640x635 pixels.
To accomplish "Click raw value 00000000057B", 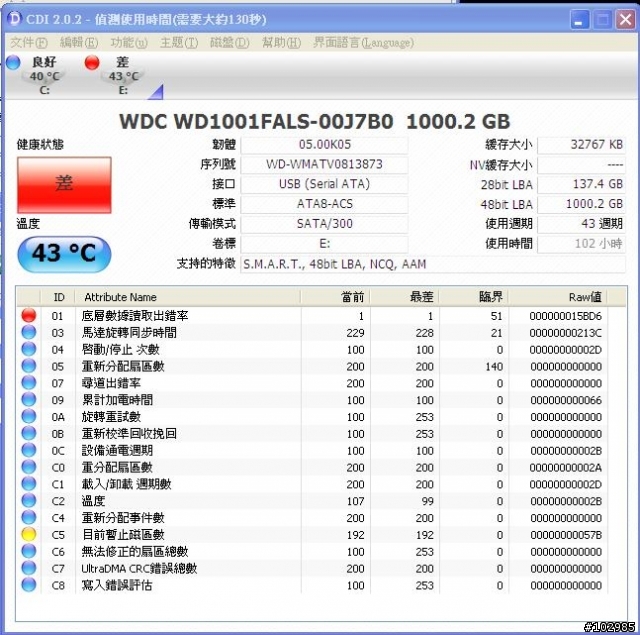I will pyautogui.click(x=566, y=535).
